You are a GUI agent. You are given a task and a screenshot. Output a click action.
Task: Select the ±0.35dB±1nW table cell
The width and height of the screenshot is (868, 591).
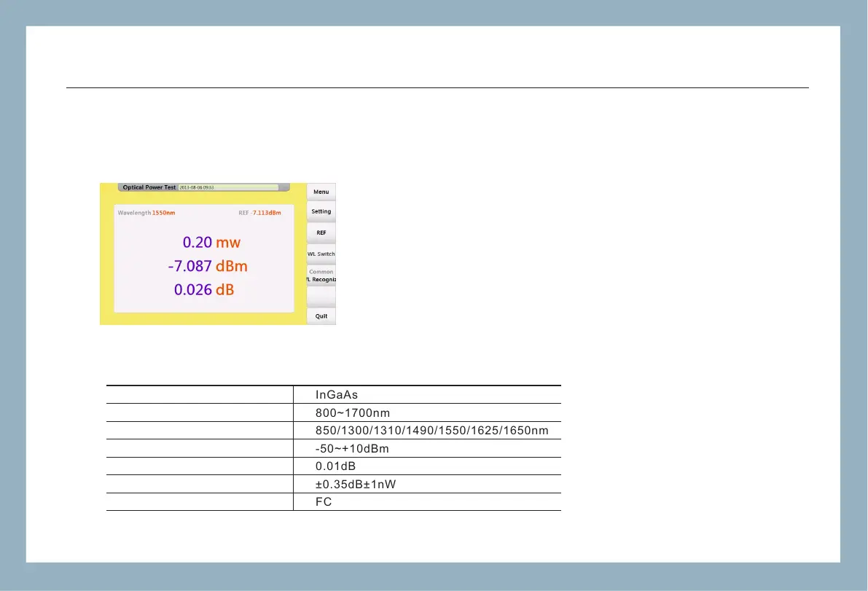tap(427, 484)
